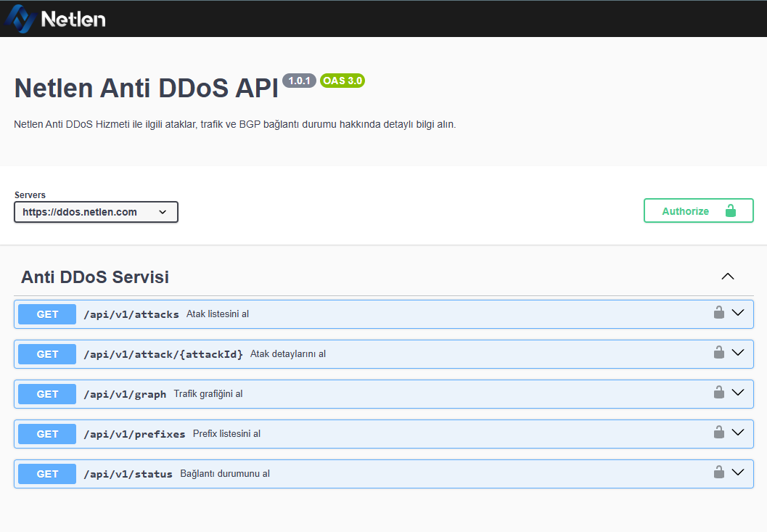Click the lock icon on /api/v1/graph row
The width and height of the screenshot is (767, 532).
click(718, 392)
